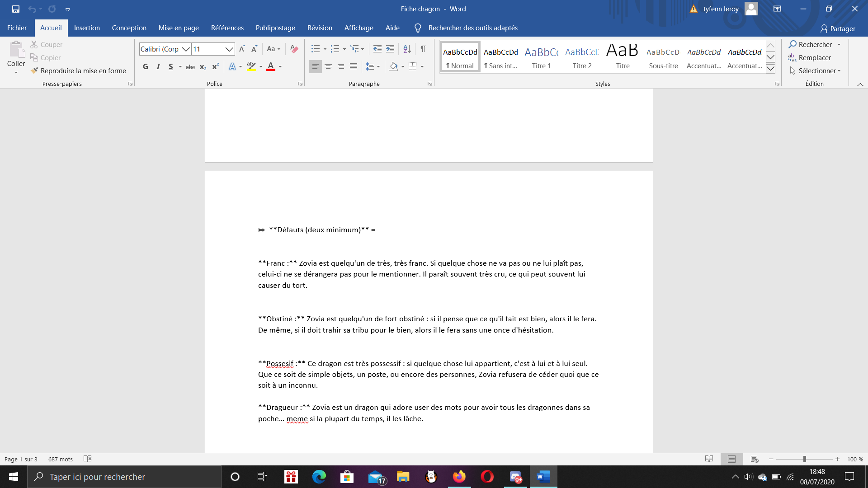Open Word from the Windows taskbar
Screen dimensions: 868x488
pyautogui.click(x=543, y=477)
